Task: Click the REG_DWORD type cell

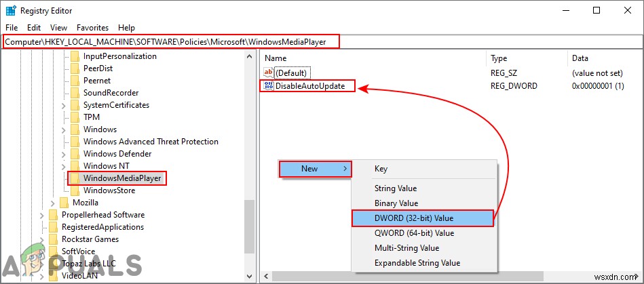Action: 514,86
